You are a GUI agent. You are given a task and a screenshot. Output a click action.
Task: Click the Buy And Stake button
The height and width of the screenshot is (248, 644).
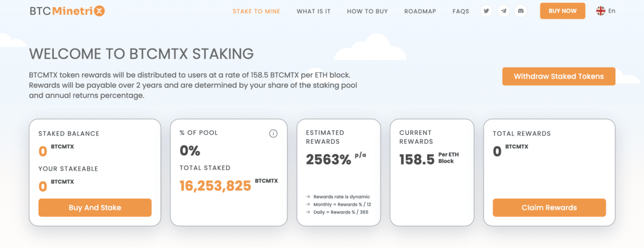point(95,208)
